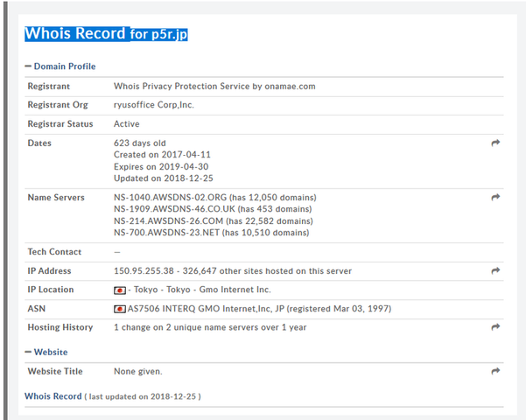Click the 'Whois Record for p5r.jp' heading
The height and width of the screenshot is (420, 526).
click(106, 34)
